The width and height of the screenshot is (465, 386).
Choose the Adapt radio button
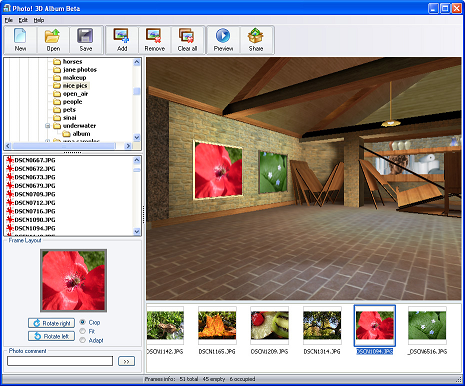pyautogui.click(x=83, y=340)
